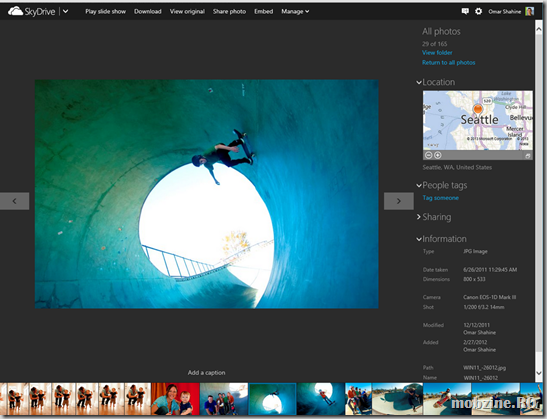The width and height of the screenshot is (547, 419).
Task: Open the settings gear icon
Action: (x=479, y=11)
